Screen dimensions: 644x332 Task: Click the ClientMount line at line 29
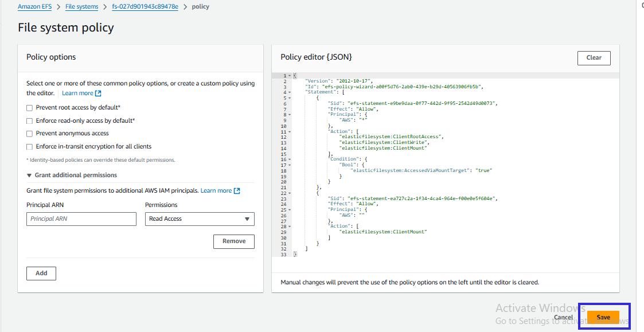[x=383, y=232]
